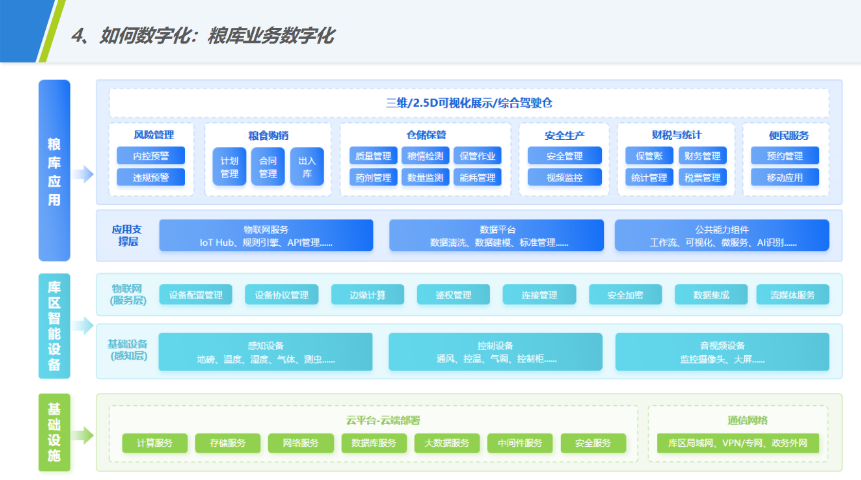Click the 数据平台 block
This screenshot has width=861, height=480.
(x=496, y=236)
